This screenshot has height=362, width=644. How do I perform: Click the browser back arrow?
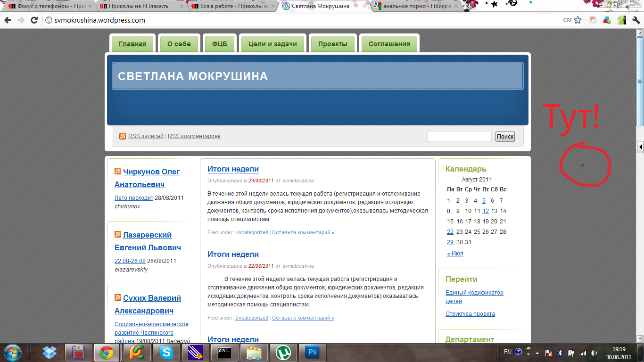[x=8, y=20]
